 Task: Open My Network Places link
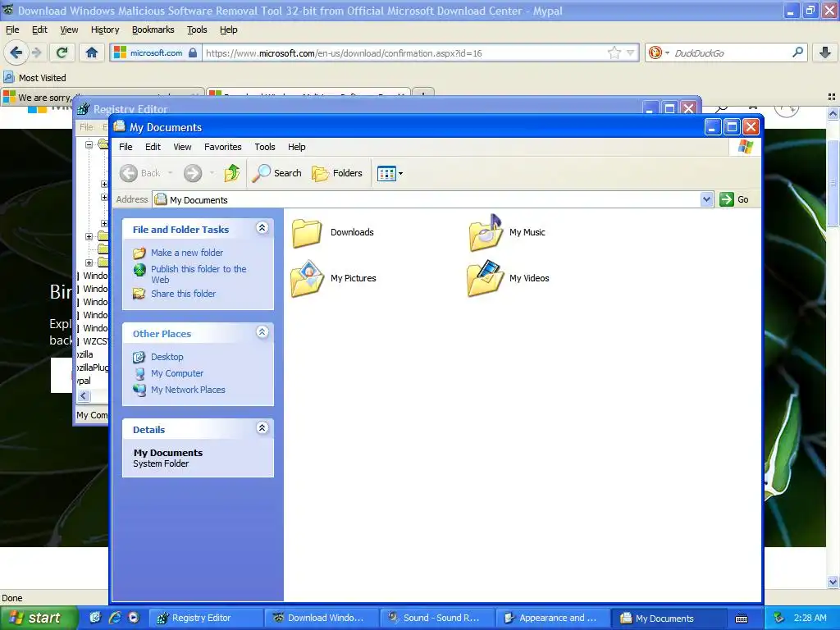point(188,390)
